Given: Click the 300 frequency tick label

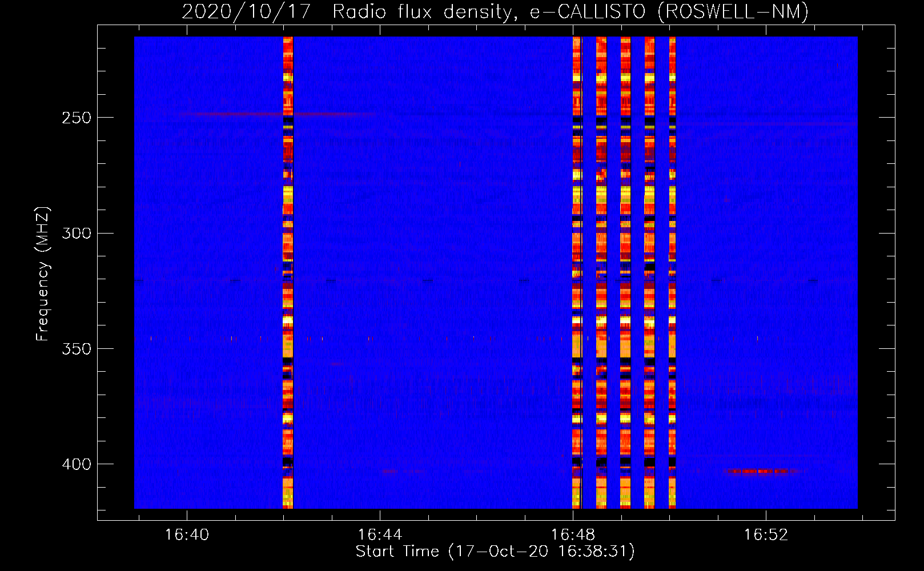Looking at the screenshot, I should point(77,234).
